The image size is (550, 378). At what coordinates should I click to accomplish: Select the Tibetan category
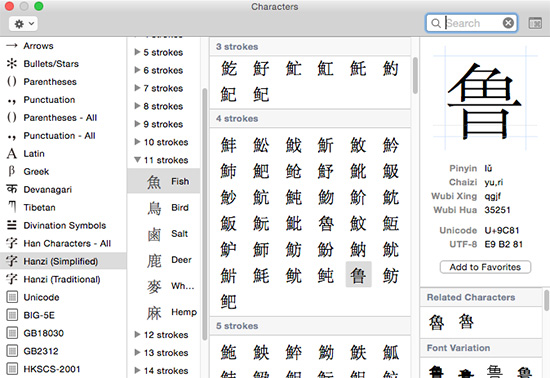click(x=63, y=208)
